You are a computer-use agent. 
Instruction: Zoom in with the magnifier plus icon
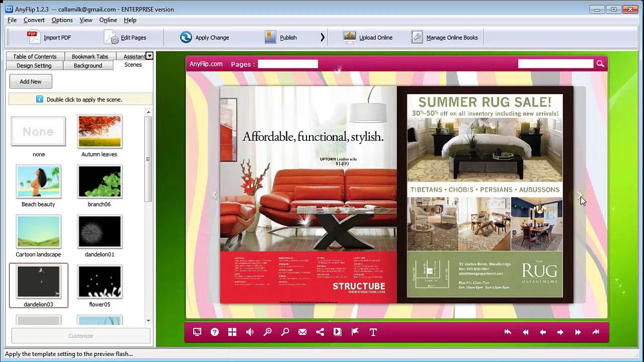268,332
